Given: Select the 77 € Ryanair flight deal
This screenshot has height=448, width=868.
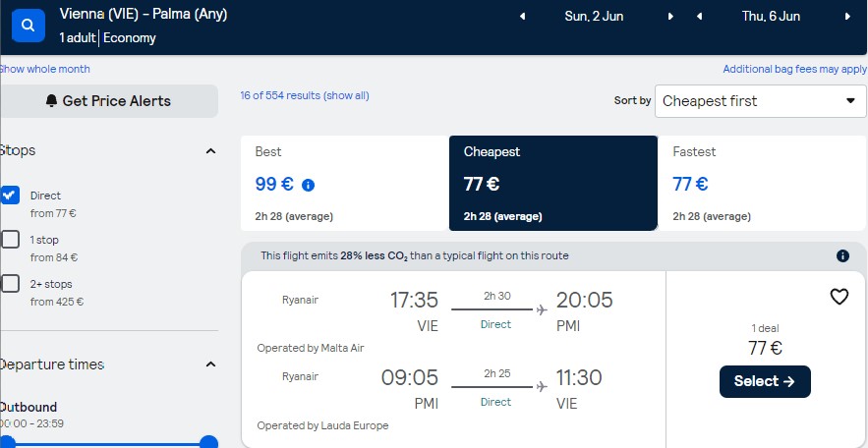Looking at the screenshot, I should pos(765,381).
